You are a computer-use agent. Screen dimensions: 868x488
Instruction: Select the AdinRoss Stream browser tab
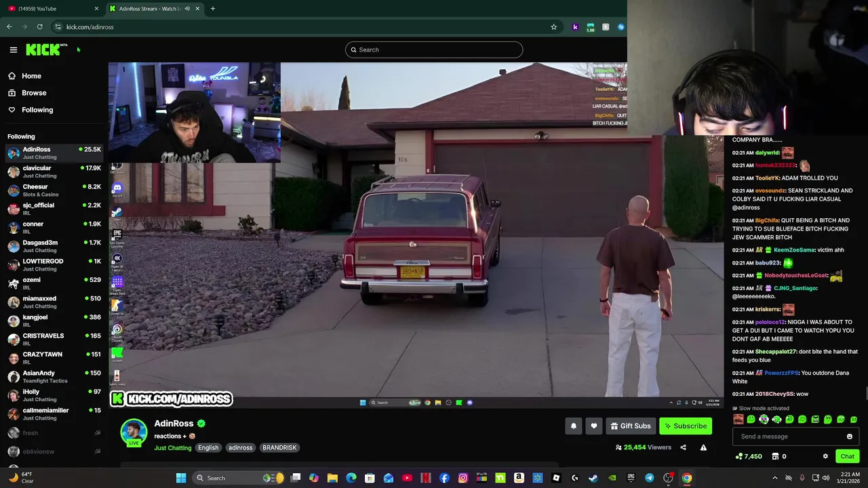coord(149,8)
